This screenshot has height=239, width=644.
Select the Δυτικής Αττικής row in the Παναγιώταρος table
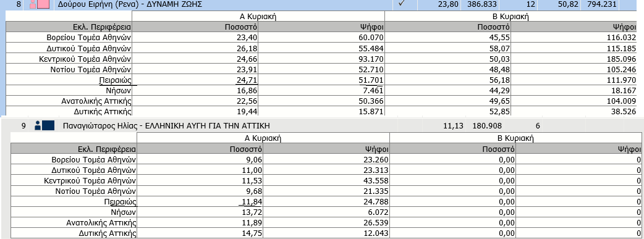(x=326, y=233)
